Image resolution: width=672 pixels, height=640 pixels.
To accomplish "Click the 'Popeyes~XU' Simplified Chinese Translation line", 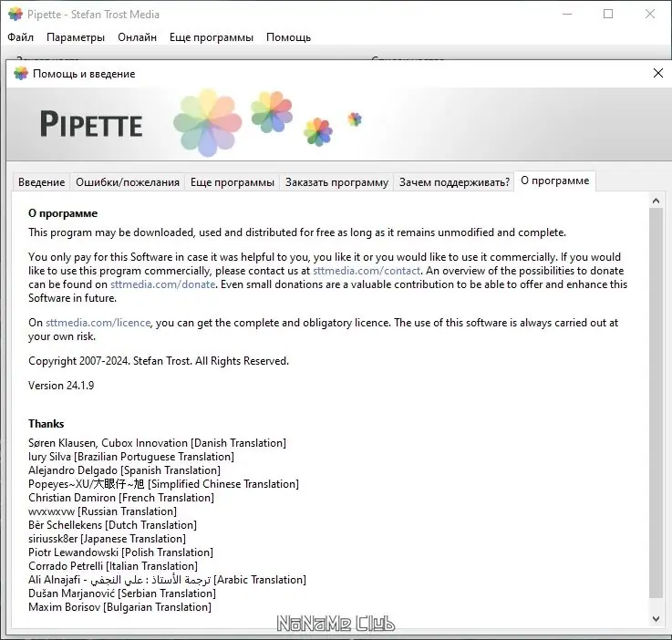I will click(x=164, y=484).
